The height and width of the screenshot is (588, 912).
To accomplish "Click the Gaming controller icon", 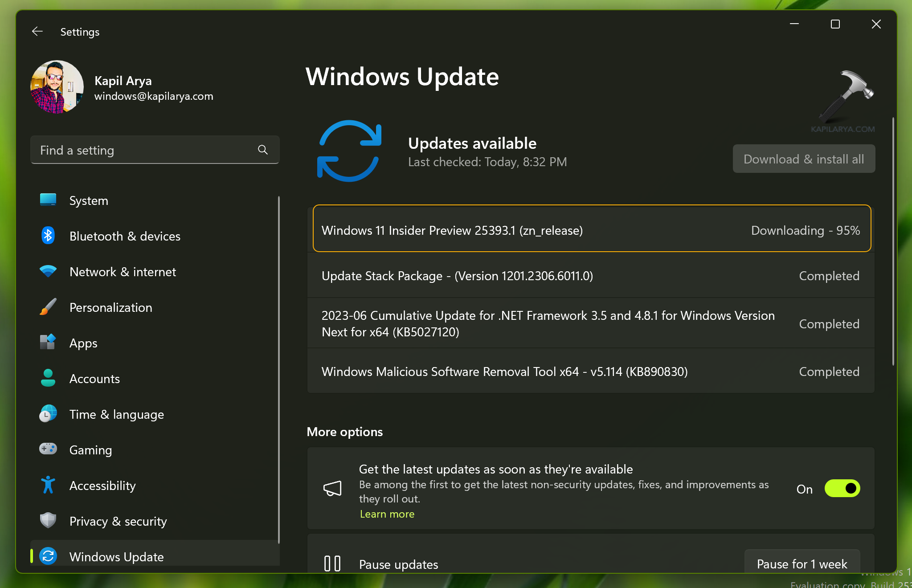I will coord(50,450).
